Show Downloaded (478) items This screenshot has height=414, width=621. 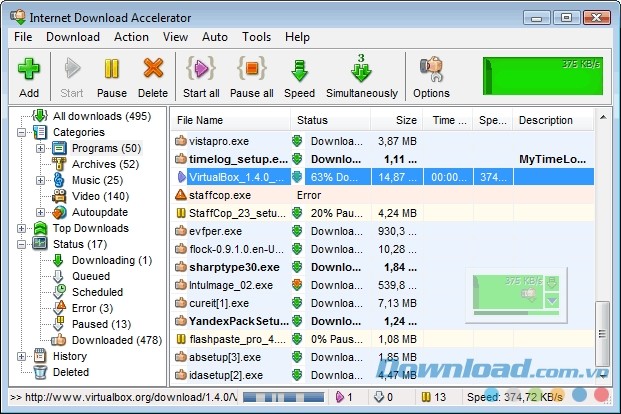point(117,340)
